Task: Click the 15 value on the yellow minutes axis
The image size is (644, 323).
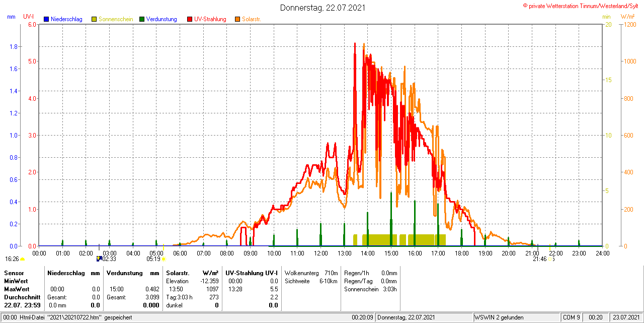Action: [608, 80]
